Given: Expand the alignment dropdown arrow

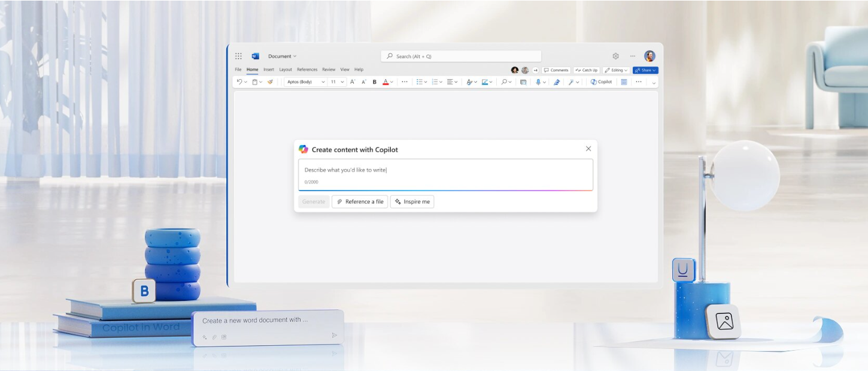Looking at the screenshot, I should 456,82.
